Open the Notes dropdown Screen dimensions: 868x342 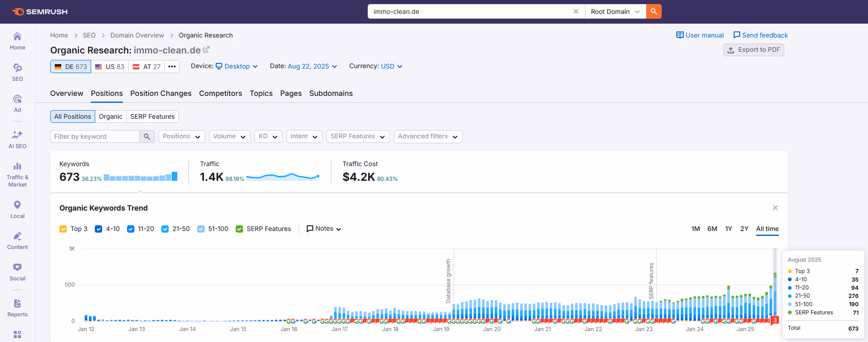point(324,229)
